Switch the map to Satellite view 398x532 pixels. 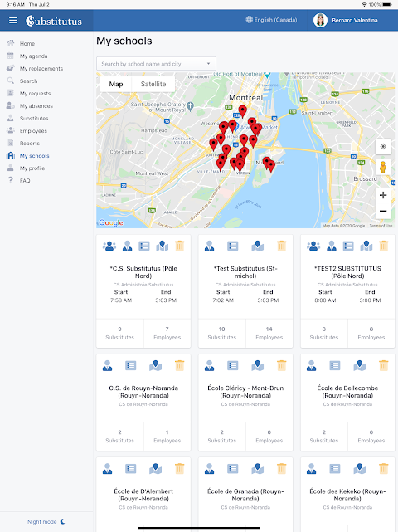tap(153, 84)
